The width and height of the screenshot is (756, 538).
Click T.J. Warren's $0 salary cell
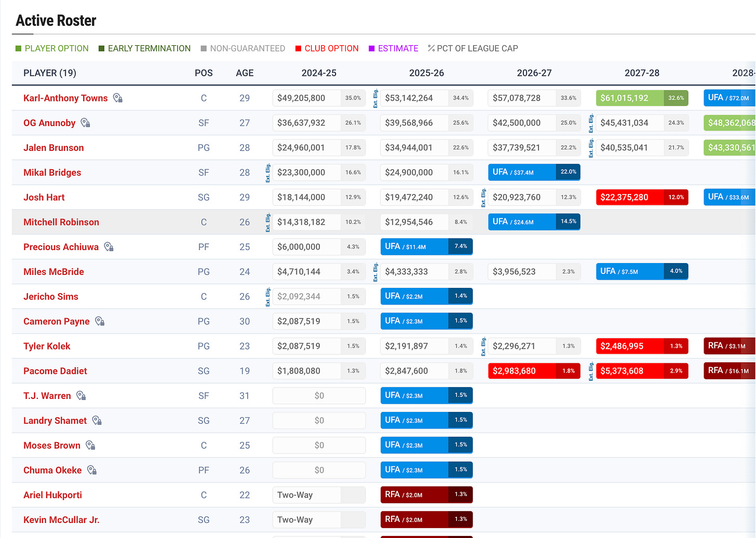point(319,396)
